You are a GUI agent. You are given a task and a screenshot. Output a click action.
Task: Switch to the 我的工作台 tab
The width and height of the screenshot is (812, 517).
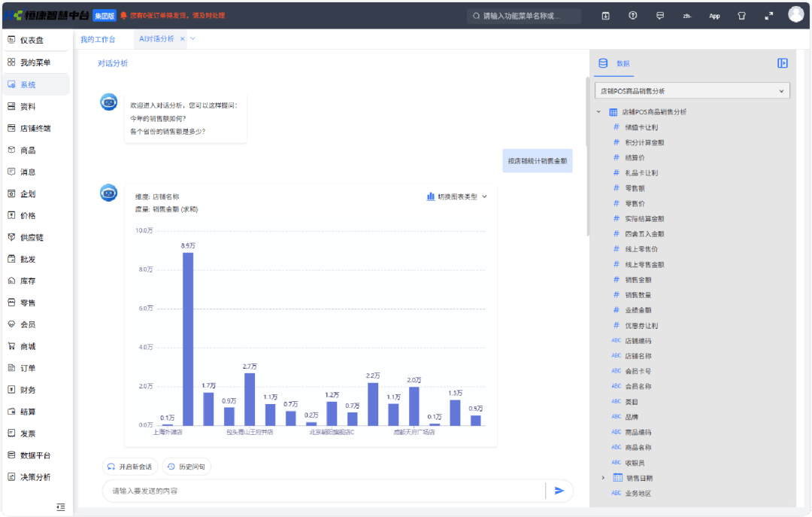[98, 39]
